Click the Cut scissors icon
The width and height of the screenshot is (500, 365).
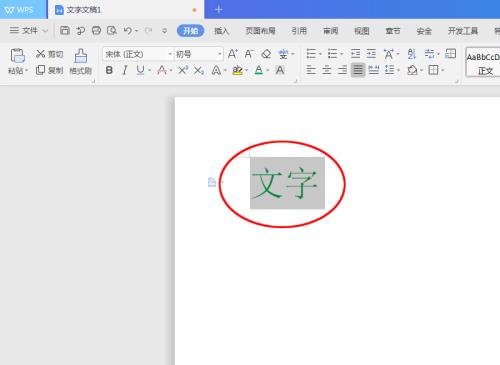pos(40,54)
